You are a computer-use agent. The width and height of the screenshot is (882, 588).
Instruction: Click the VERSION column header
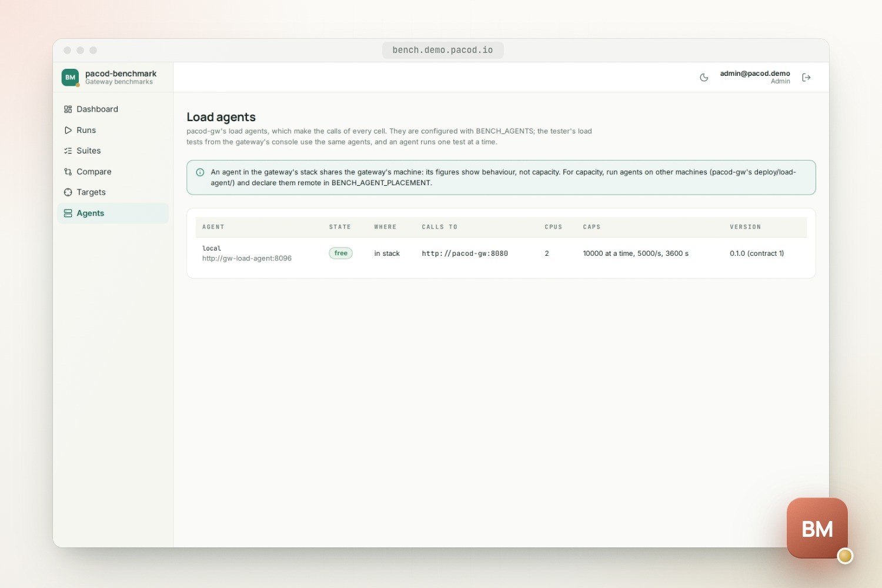tap(745, 227)
